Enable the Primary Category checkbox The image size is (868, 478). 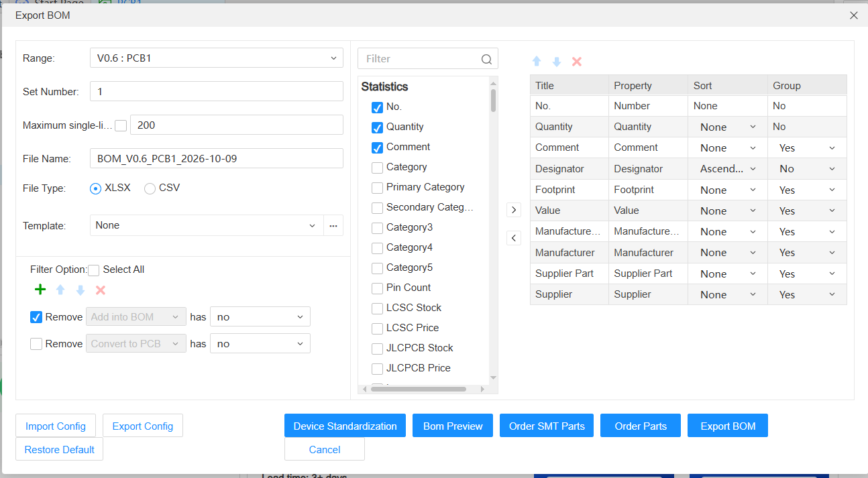377,188
